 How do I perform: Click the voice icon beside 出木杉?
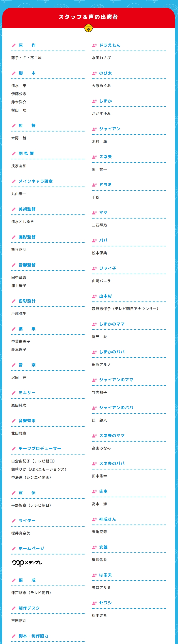pos(94,296)
